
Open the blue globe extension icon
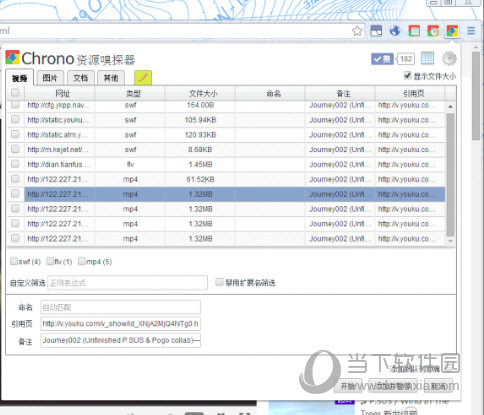(395, 31)
